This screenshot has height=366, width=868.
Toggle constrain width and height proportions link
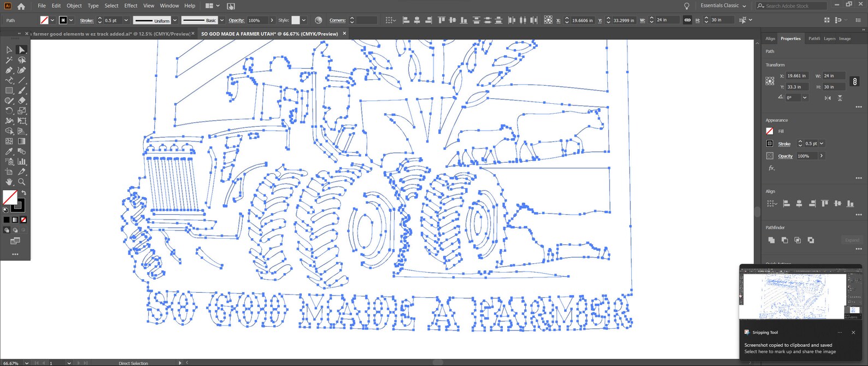click(855, 81)
